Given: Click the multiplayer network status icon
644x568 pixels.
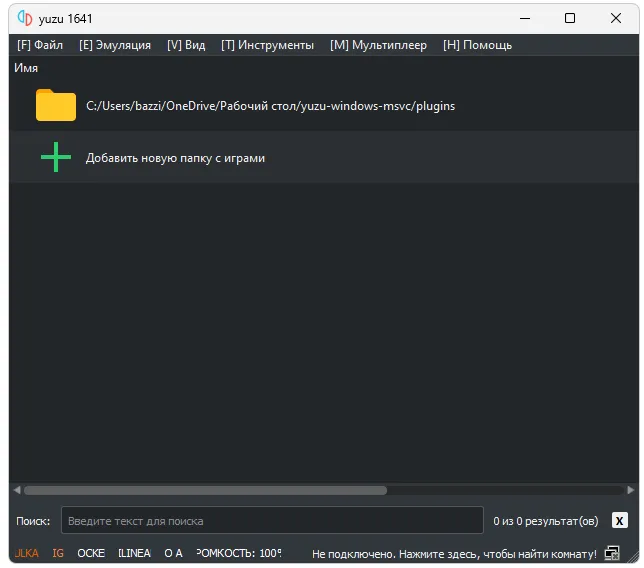Looking at the screenshot, I should coord(612,553).
